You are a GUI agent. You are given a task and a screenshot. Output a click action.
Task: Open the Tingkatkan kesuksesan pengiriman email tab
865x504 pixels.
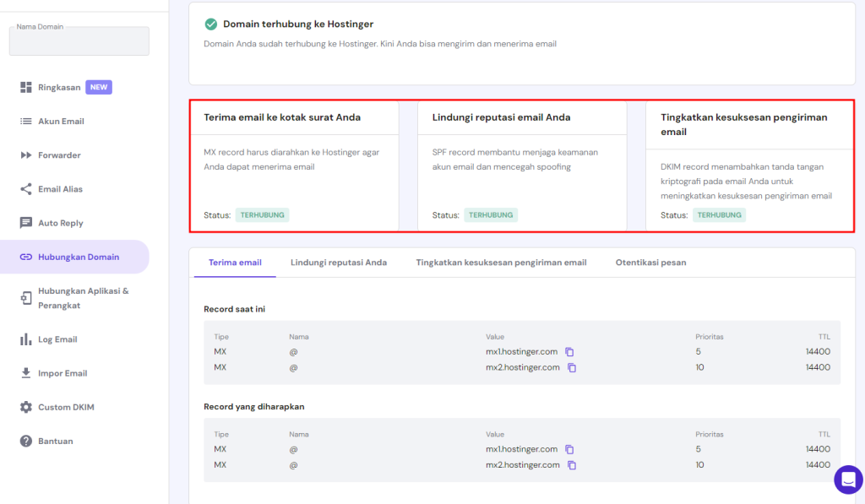501,262
